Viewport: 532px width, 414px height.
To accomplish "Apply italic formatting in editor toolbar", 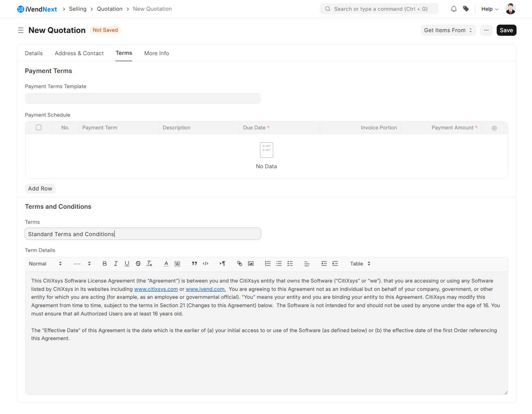I will click(x=116, y=263).
